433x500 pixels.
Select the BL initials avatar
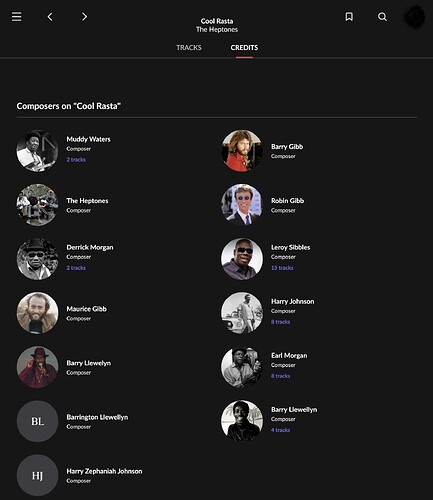point(37,421)
